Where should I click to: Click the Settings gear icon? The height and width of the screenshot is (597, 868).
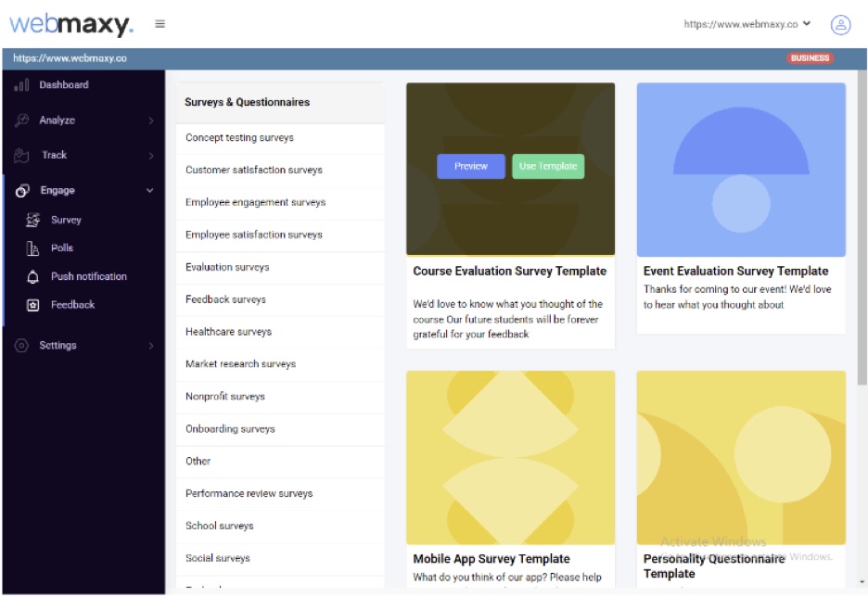(21, 346)
